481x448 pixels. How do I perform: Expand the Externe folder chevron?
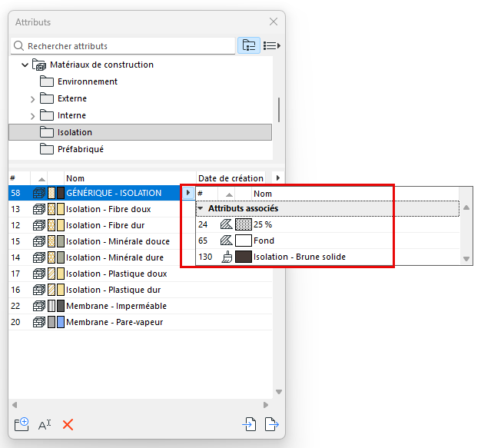click(x=33, y=99)
